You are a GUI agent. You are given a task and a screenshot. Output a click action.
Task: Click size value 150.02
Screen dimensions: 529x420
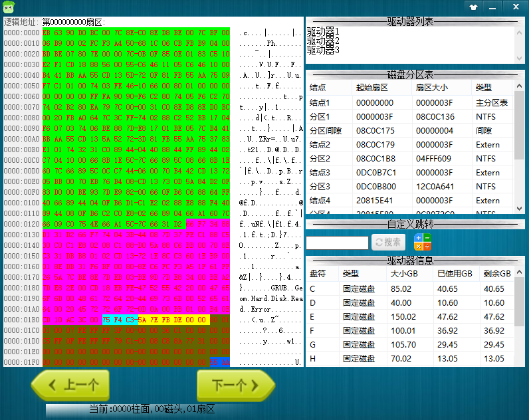click(x=403, y=317)
